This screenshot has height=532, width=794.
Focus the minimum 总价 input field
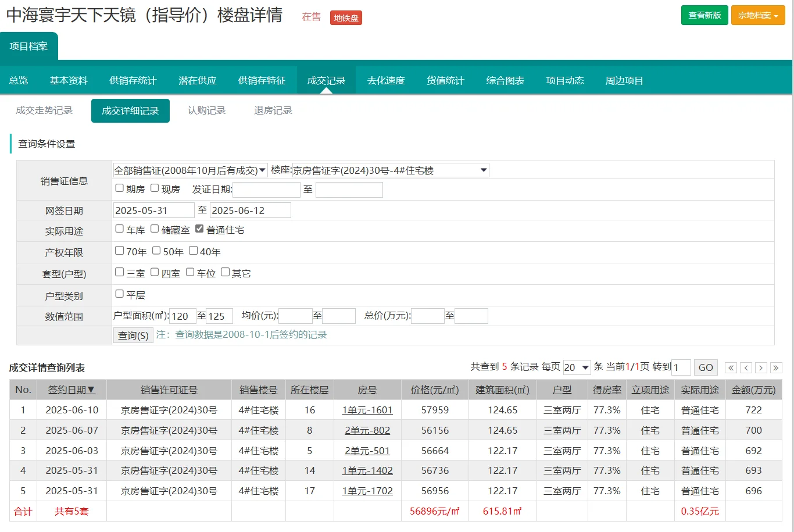click(428, 316)
